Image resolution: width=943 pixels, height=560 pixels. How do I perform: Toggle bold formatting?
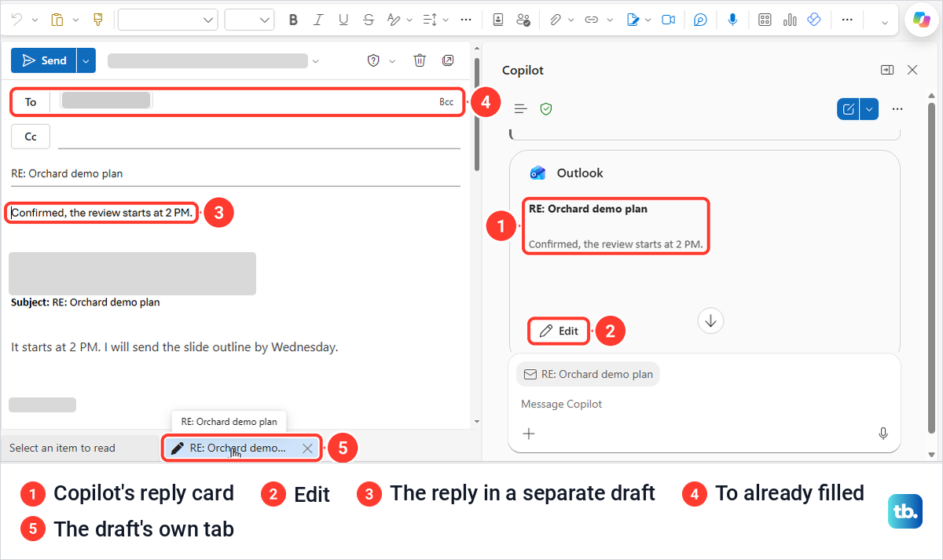(293, 20)
